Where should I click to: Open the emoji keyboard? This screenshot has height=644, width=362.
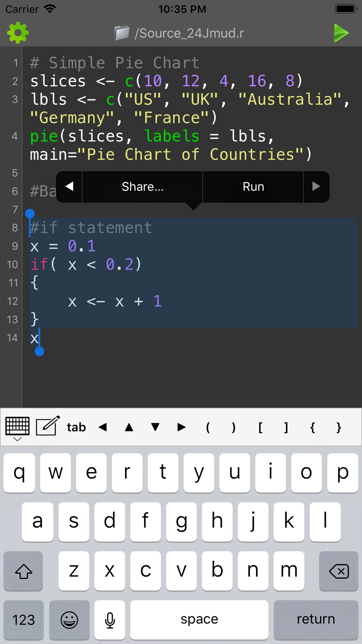[69, 620]
